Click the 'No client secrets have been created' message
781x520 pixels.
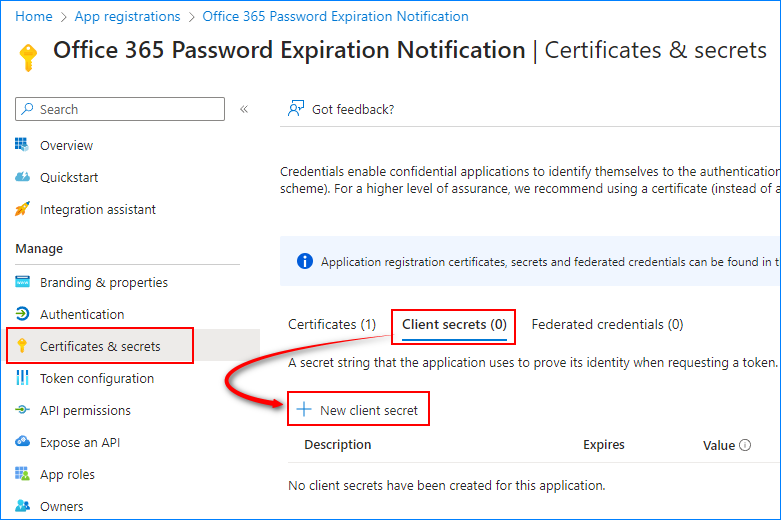[x=447, y=485]
